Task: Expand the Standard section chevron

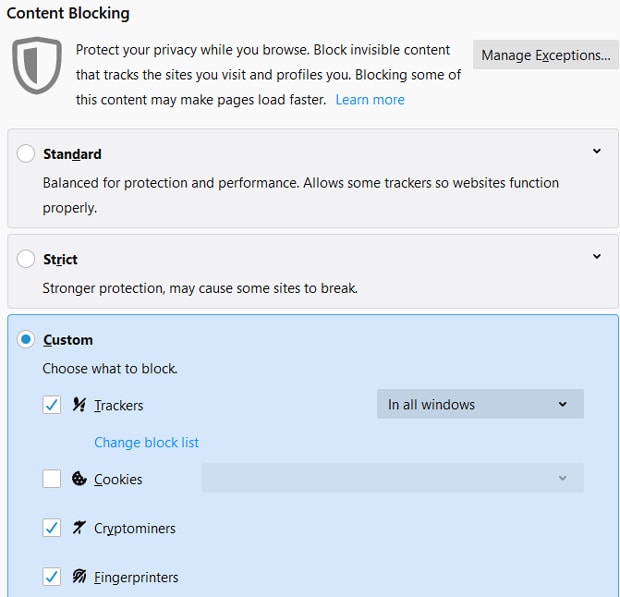Action: point(597,151)
